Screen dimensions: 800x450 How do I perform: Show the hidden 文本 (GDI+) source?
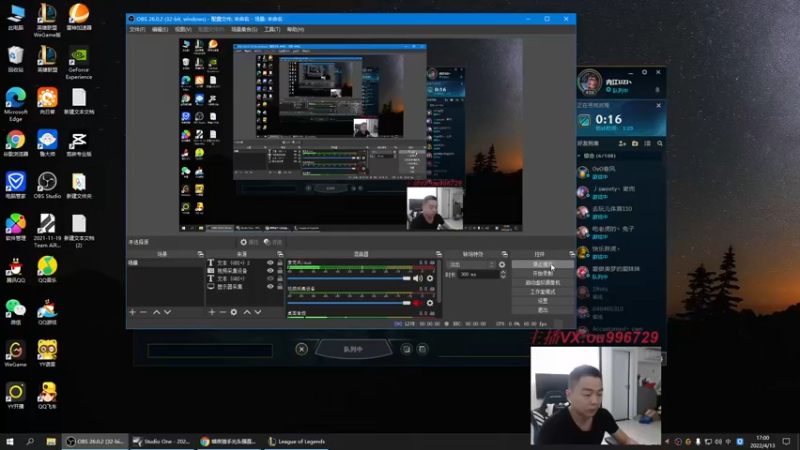(x=270, y=279)
